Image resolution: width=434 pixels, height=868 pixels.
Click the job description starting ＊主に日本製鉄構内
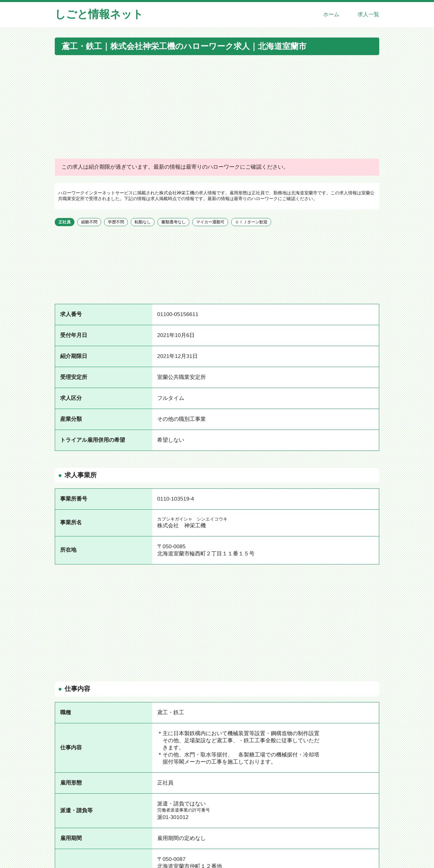(238, 748)
